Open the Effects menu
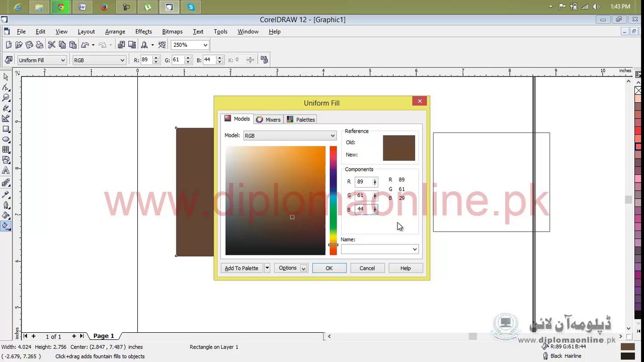The image size is (644, 362). coord(143,31)
